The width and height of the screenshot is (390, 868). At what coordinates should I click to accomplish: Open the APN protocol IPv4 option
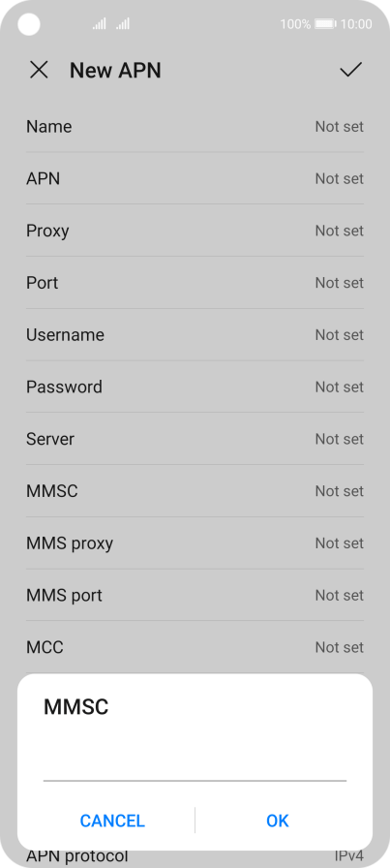click(195, 857)
